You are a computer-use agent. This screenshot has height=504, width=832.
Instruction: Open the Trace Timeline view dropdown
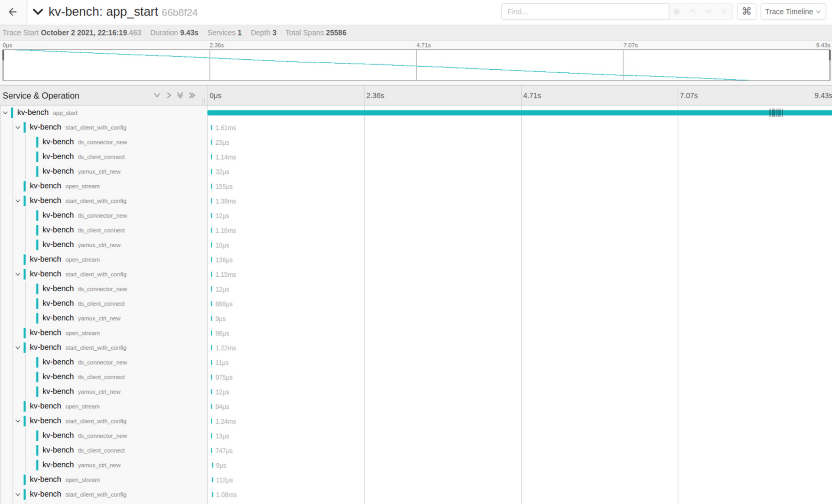point(793,12)
